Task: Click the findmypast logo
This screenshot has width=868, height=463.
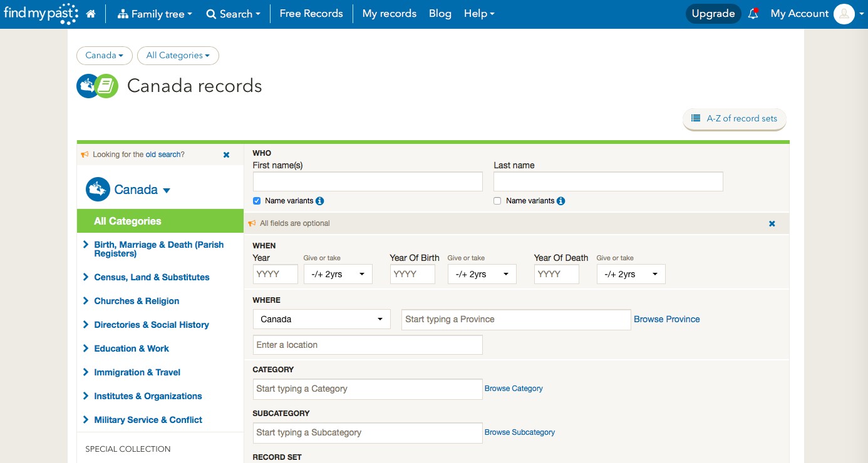Action: point(41,13)
